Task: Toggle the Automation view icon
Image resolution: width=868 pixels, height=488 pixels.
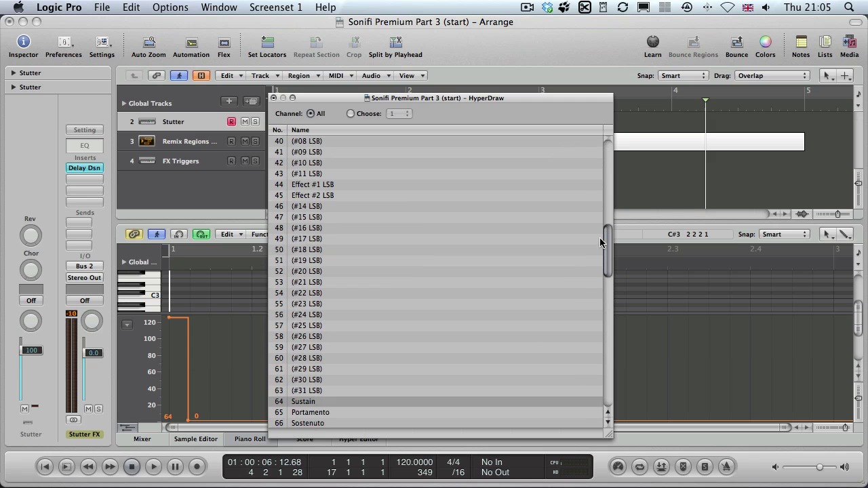Action: coord(191,43)
